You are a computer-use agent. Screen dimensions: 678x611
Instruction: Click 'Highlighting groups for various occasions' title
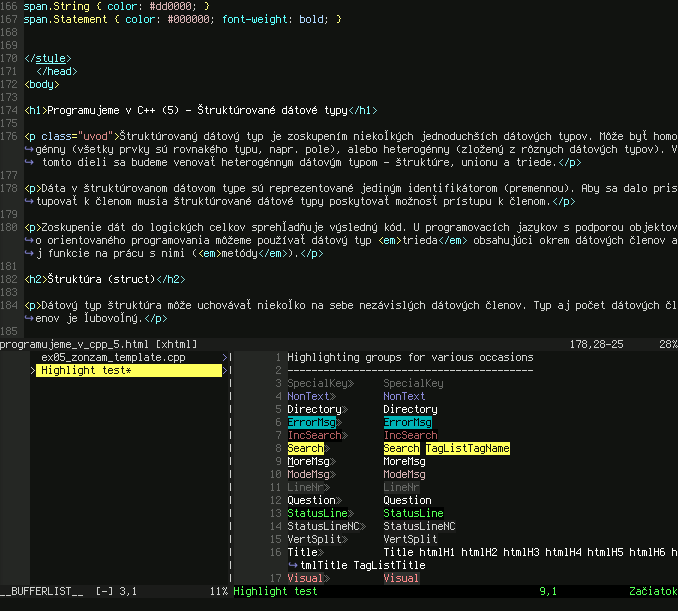(x=410, y=357)
